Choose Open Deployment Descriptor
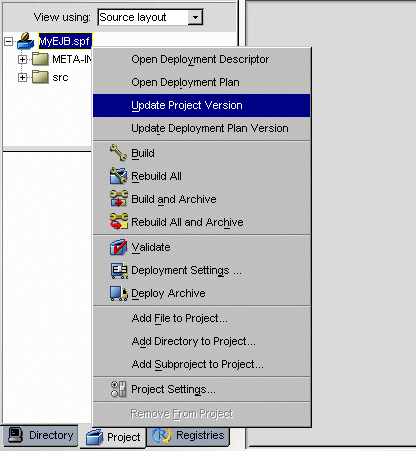416x451 pixels. pos(201,59)
